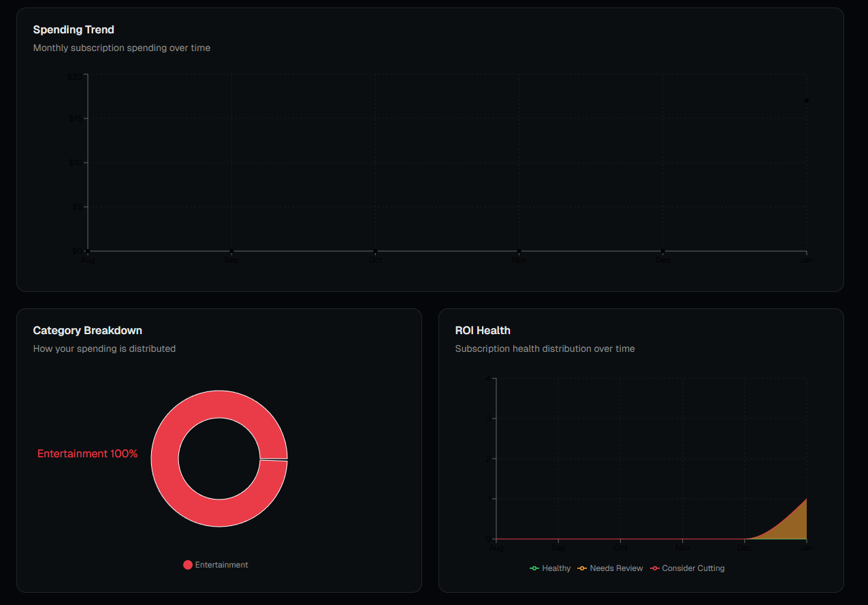Toggle the Healthy series via its legend label
Viewport: 868px width, 605px height.
click(x=555, y=568)
